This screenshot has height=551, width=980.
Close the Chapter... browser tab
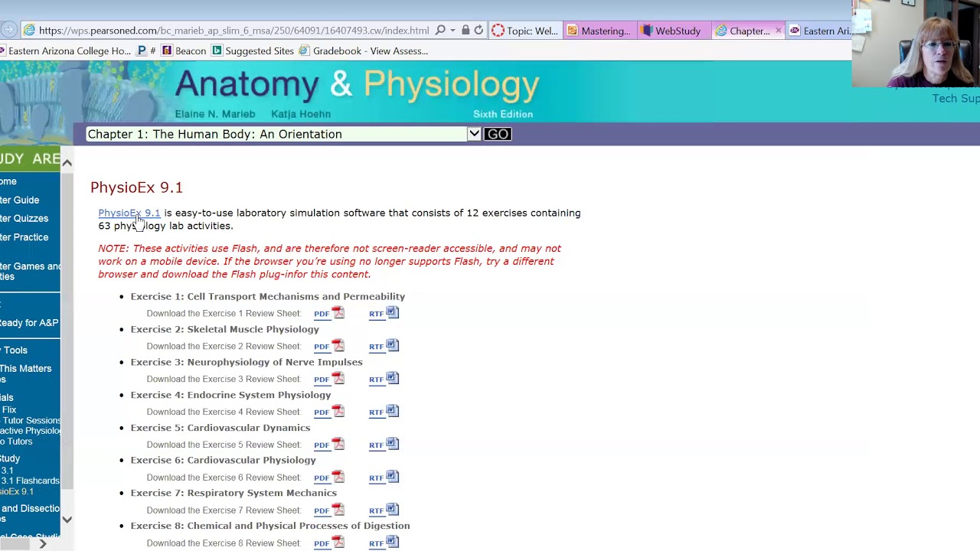click(x=779, y=31)
